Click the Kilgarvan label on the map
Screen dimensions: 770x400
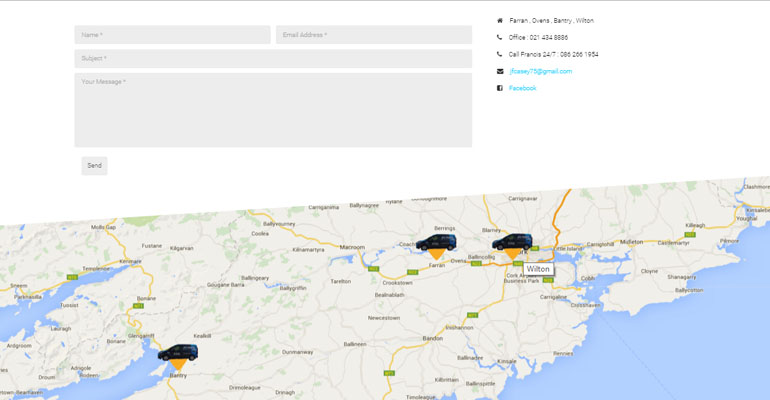[181, 248]
